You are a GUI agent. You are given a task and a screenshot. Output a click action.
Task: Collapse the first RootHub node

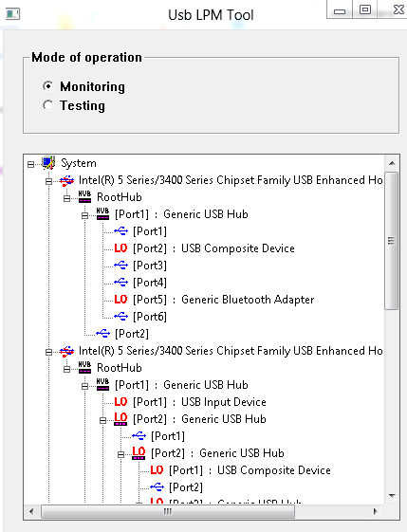tap(66, 198)
